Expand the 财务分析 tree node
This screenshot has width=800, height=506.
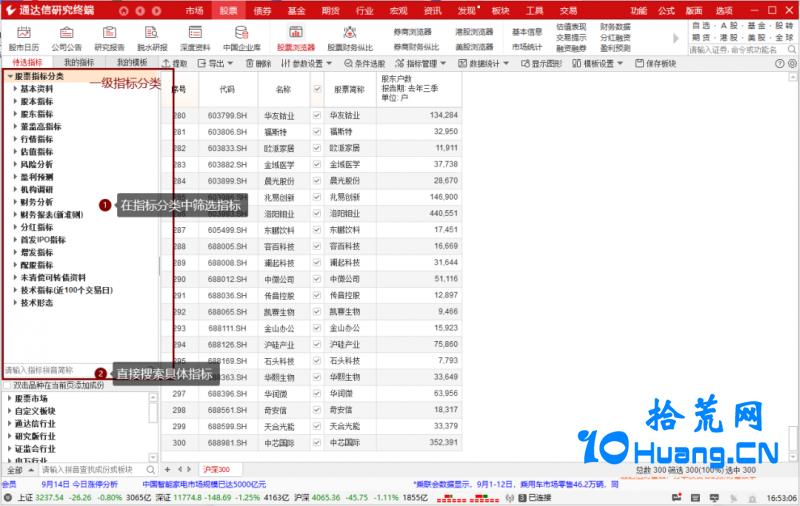click(x=15, y=202)
